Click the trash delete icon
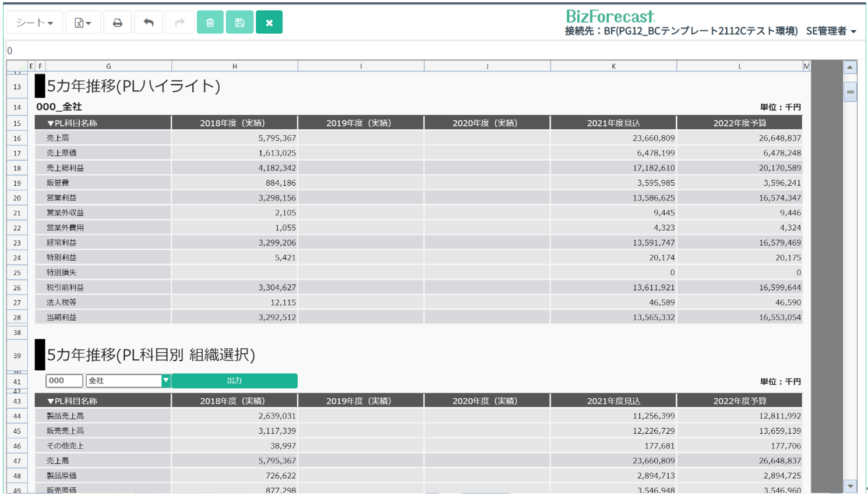This screenshot has width=868, height=496. (210, 23)
